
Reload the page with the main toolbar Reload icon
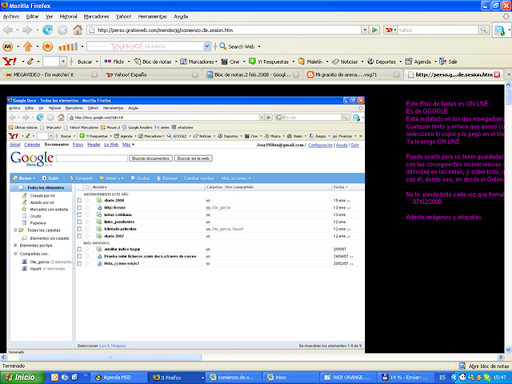[47, 30]
